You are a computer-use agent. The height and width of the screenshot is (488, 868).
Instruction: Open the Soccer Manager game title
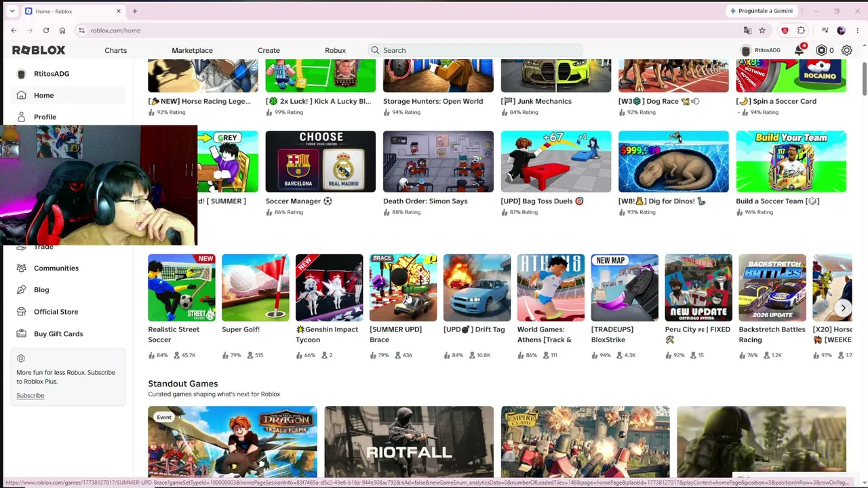click(299, 201)
